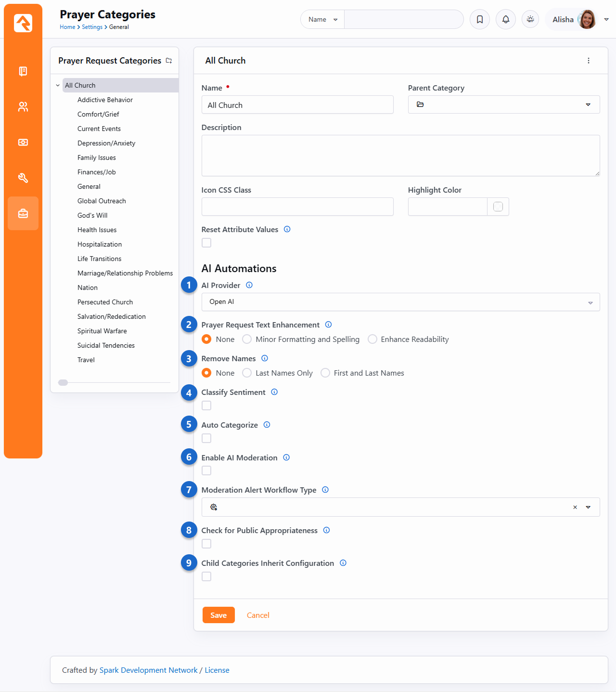
Task: Expand the Parent Category picker
Action: [x=503, y=104]
